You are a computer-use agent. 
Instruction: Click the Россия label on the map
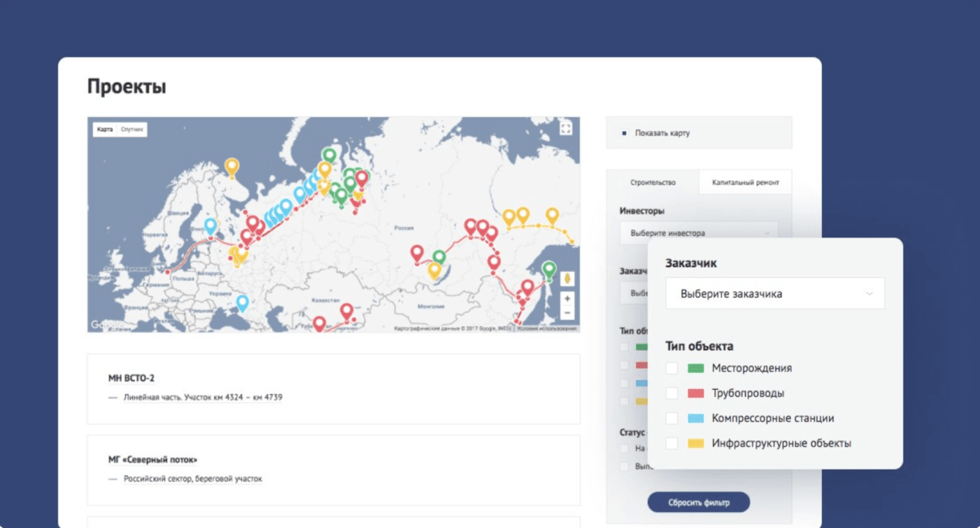pos(404,227)
